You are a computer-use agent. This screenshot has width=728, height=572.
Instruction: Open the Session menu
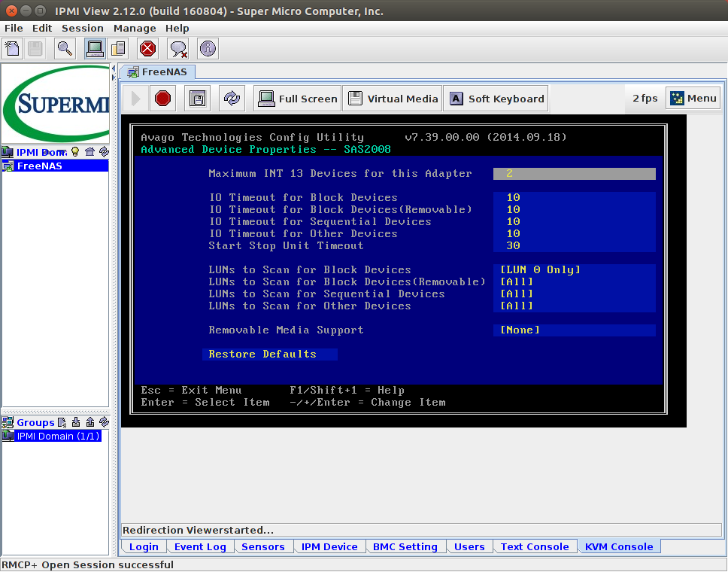[x=83, y=28]
